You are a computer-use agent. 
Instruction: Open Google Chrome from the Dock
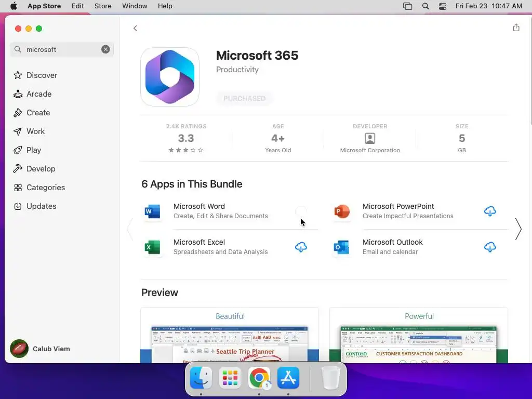tap(259, 378)
